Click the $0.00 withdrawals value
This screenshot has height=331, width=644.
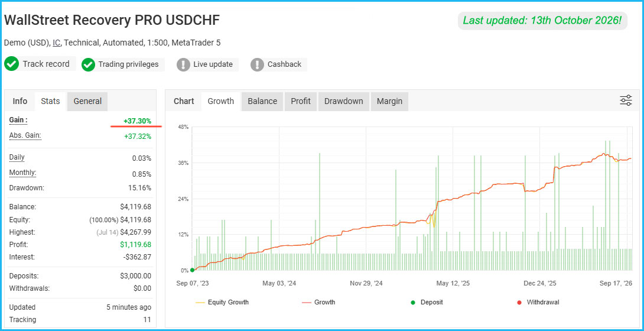(x=142, y=288)
